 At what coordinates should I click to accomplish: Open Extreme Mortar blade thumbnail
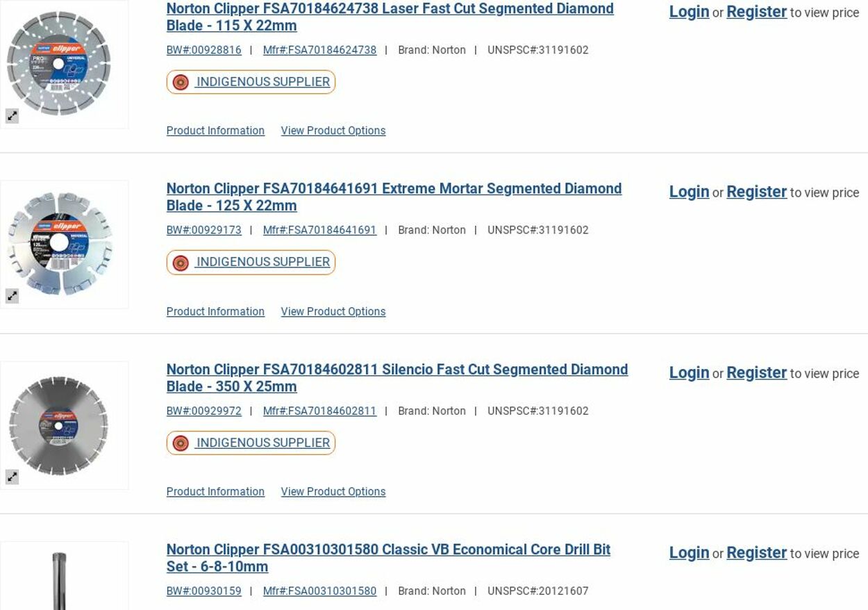click(60, 243)
